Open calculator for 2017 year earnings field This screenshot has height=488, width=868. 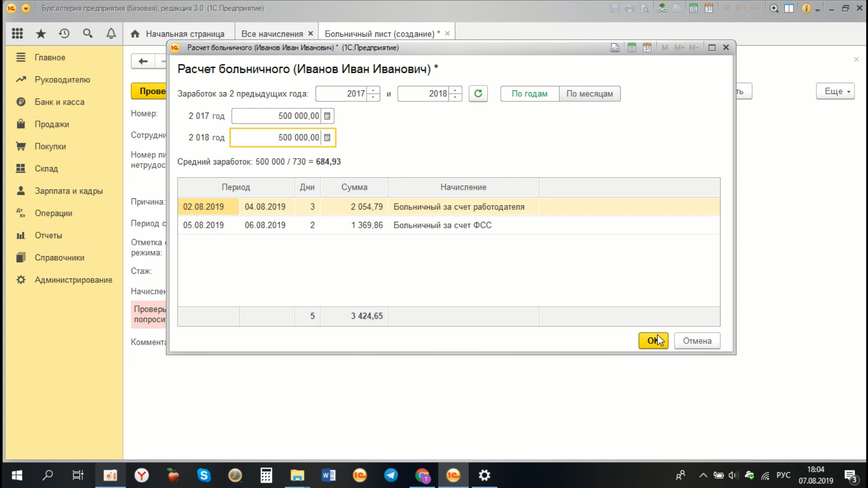327,116
